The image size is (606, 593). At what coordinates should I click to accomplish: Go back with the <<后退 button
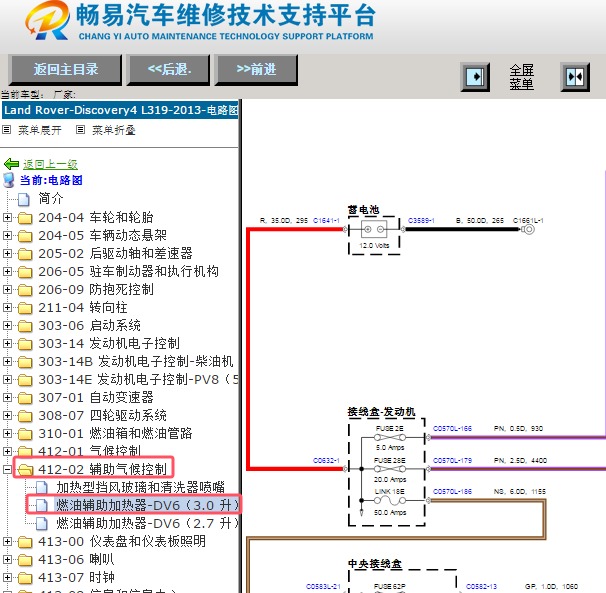(169, 70)
